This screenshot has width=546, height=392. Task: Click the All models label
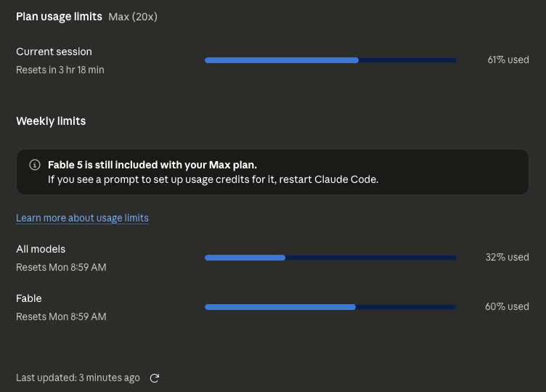pyautogui.click(x=41, y=249)
